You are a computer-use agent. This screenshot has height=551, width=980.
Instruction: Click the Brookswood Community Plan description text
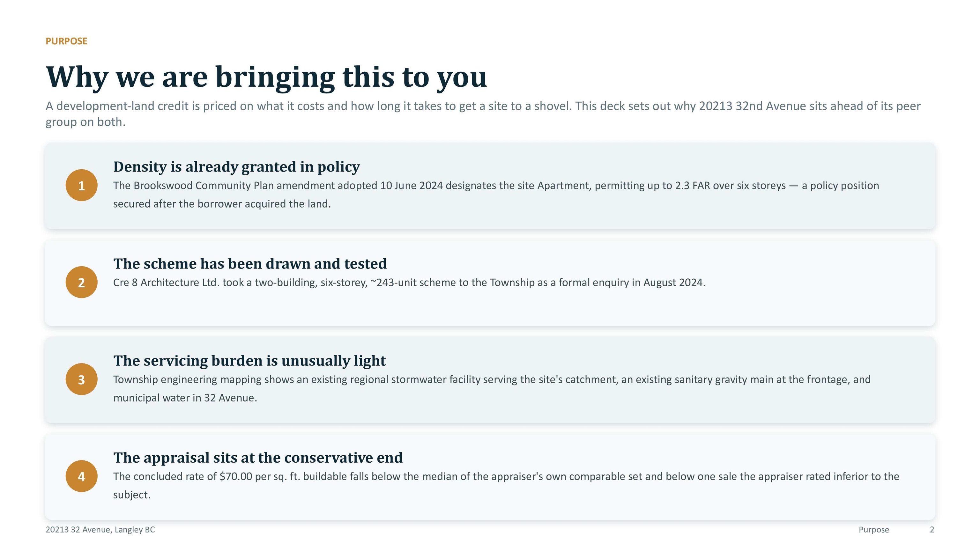(x=496, y=195)
